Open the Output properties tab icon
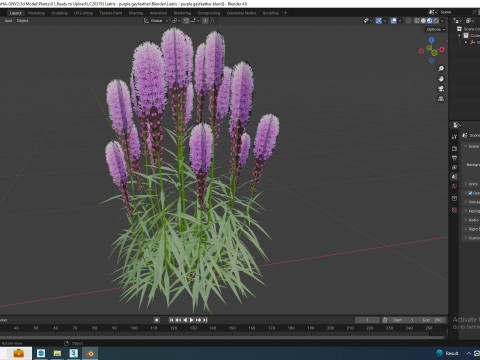The width and height of the screenshot is (480, 360). (454, 158)
